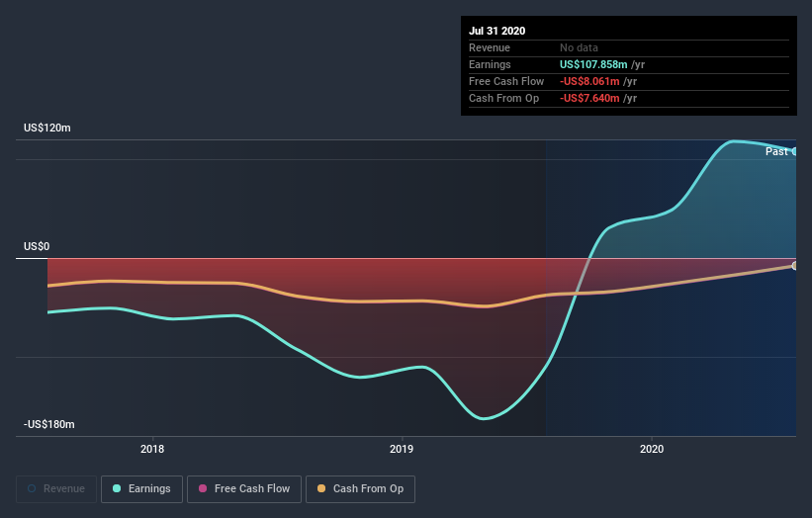Click the teal Earnings data point at chart end

pyautogui.click(x=794, y=151)
